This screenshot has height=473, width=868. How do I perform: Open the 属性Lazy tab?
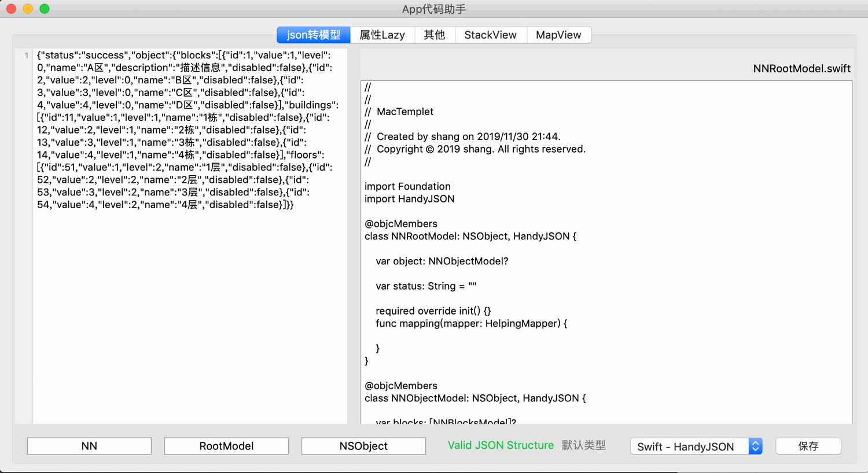[x=382, y=35]
